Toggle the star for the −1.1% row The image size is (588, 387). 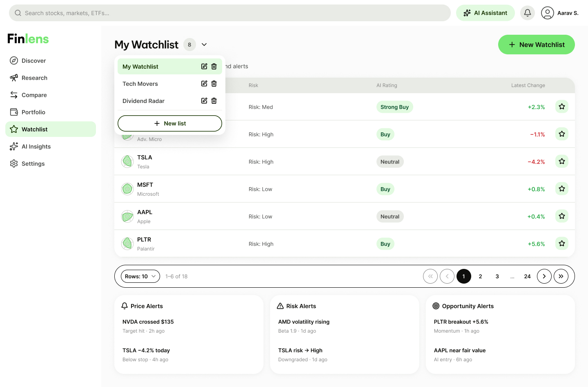tap(562, 134)
